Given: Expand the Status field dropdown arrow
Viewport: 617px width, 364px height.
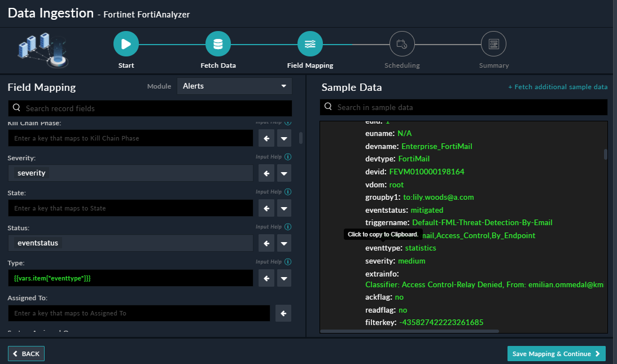Looking at the screenshot, I should pyautogui.click(x=284, y=243).
